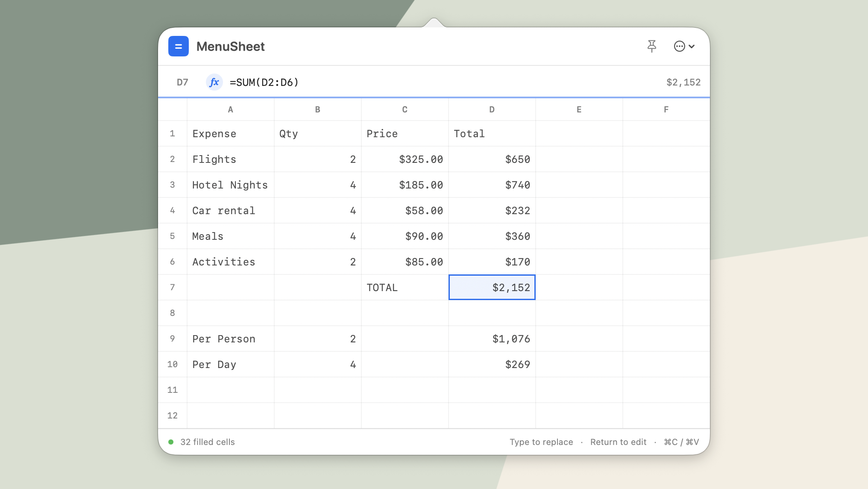868x489 pixels.
Task: Select the $90.00 price cell
Action: (405, 236)
